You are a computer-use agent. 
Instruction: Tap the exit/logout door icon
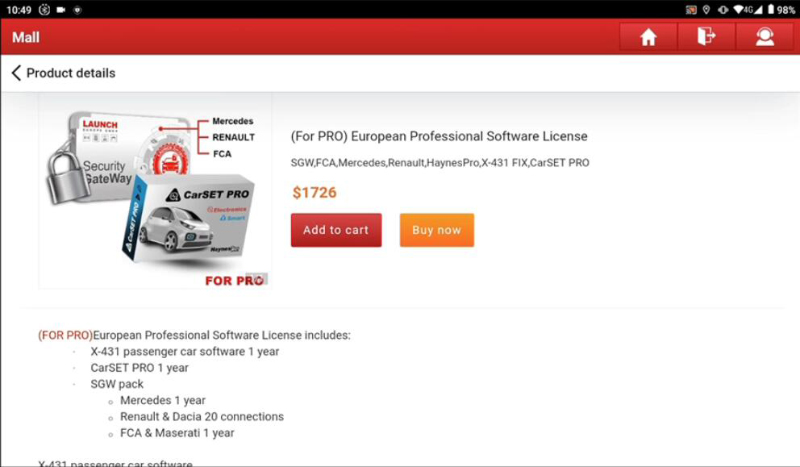[706, 37]
